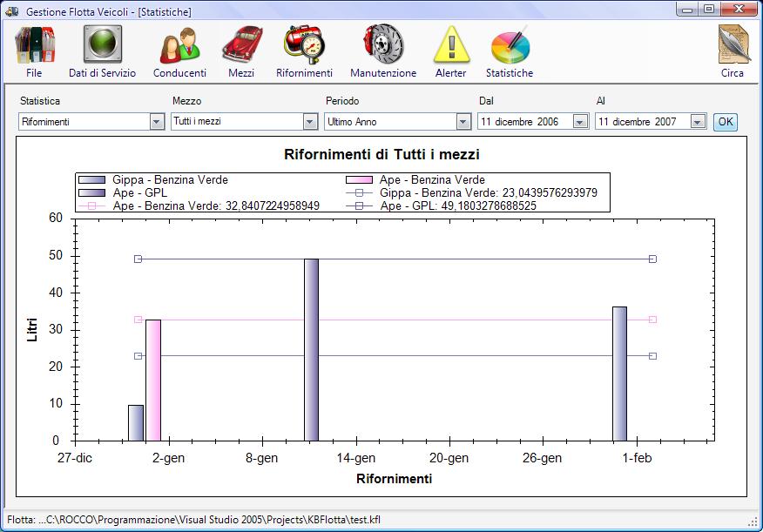
Task: Select the Periodo field showing Ultimo Anno
Action: pos(397,122)
